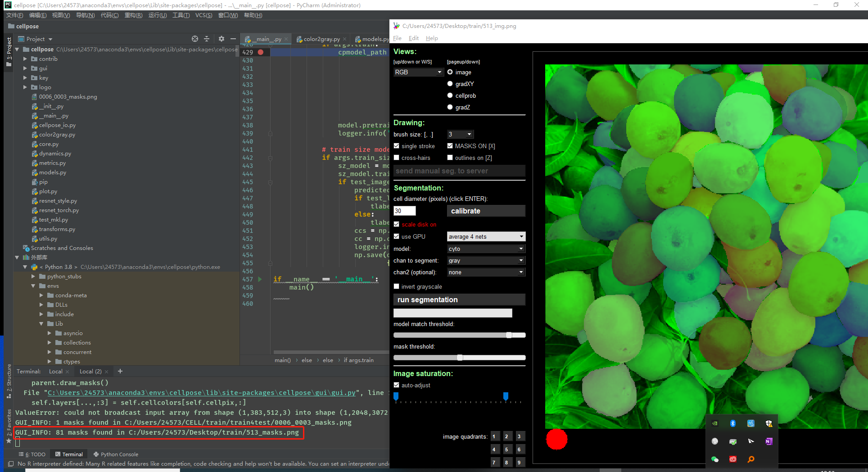Open the Project panel settings gear icon
Screen dimensions: 868x472
[222, 39]
